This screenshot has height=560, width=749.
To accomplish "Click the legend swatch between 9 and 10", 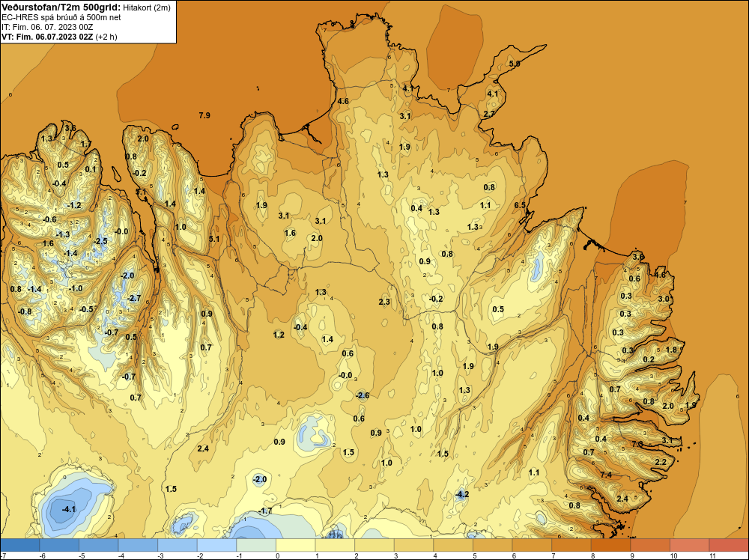I will tap(650, 545).
